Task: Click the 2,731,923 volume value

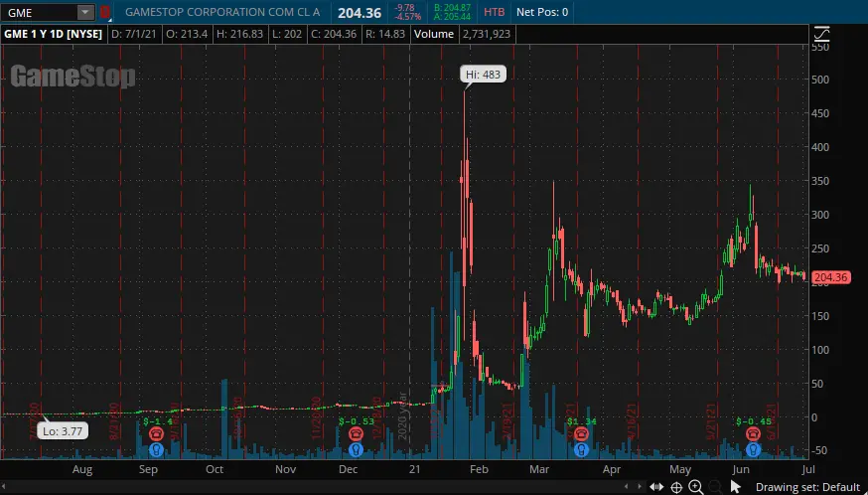Action: [x=486, y=34]
